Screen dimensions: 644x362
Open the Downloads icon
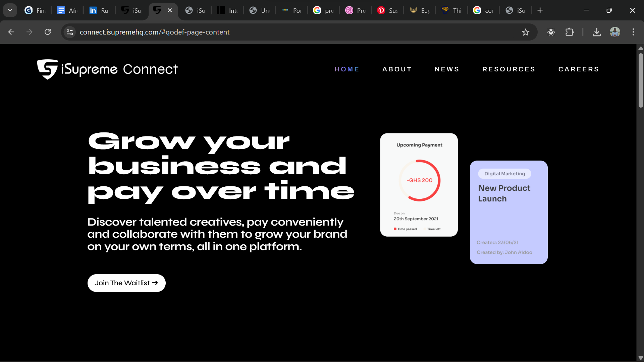click(x=597, y=32)
